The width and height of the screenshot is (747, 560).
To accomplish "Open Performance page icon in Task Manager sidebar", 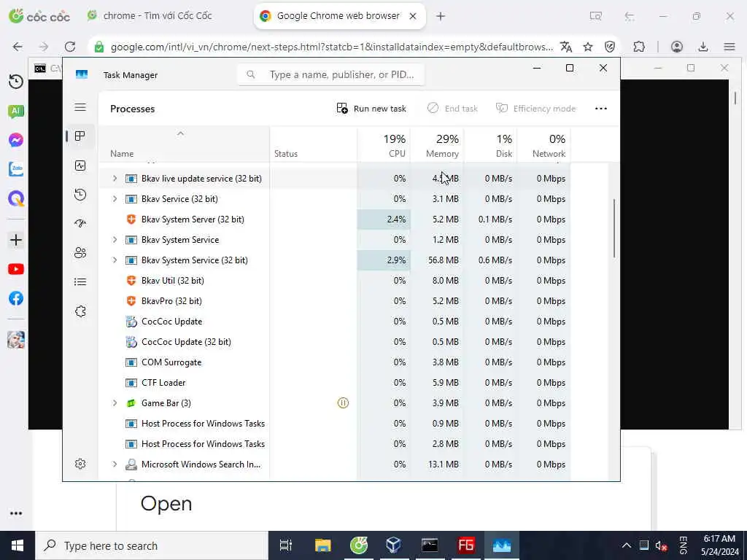I will pos(80,166).
